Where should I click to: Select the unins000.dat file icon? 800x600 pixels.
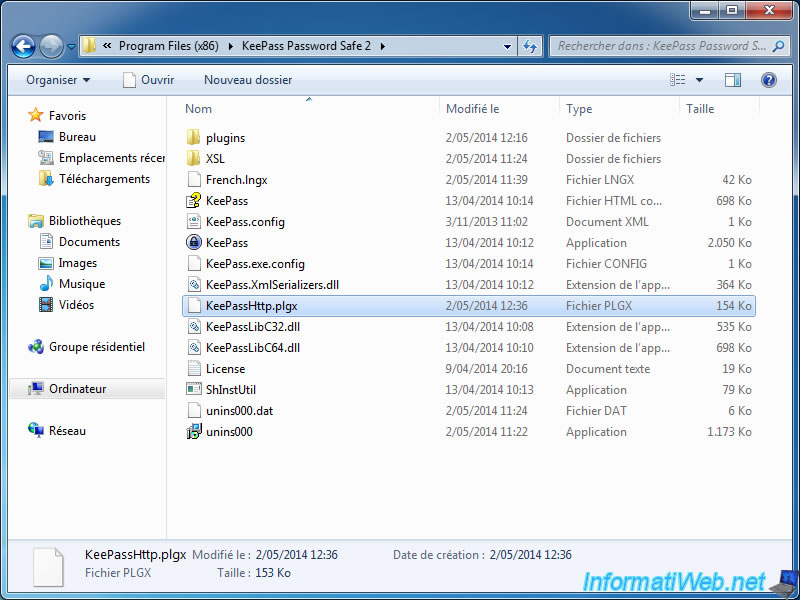193,410
